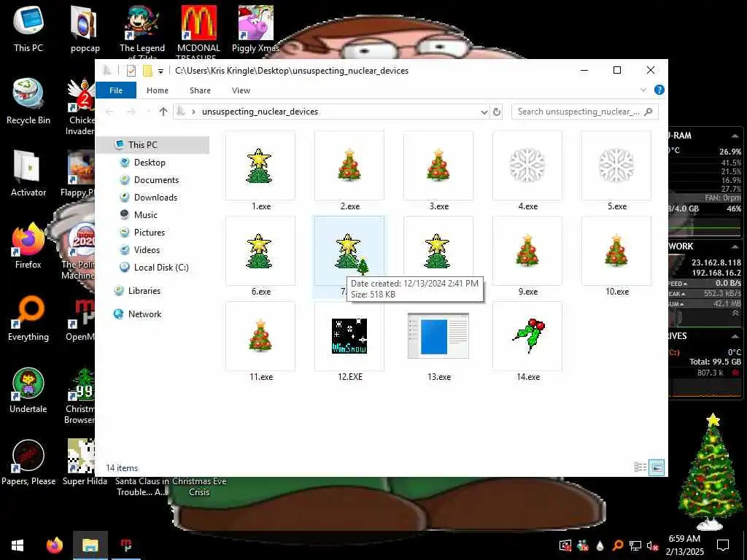Open the Windows Start menu
This screenshot has width=747, height=560.
tap(18, 545)
